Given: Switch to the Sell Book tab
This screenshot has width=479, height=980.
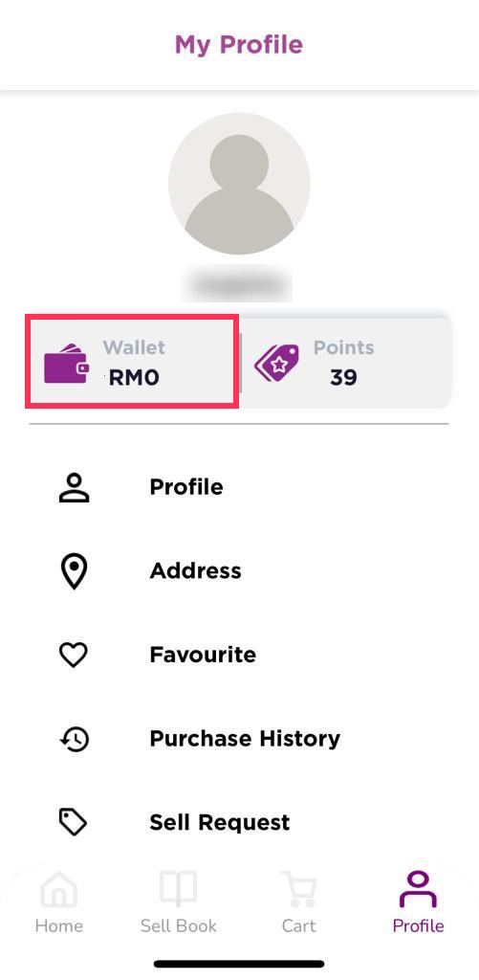Looking at the screenshot, I should (178, 902).
